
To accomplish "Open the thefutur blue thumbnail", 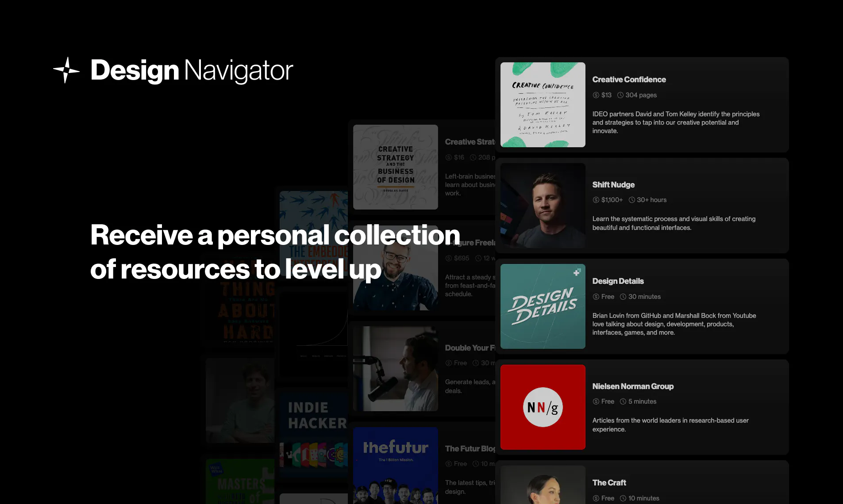I will pyautogui.click(x=395, y=466).
